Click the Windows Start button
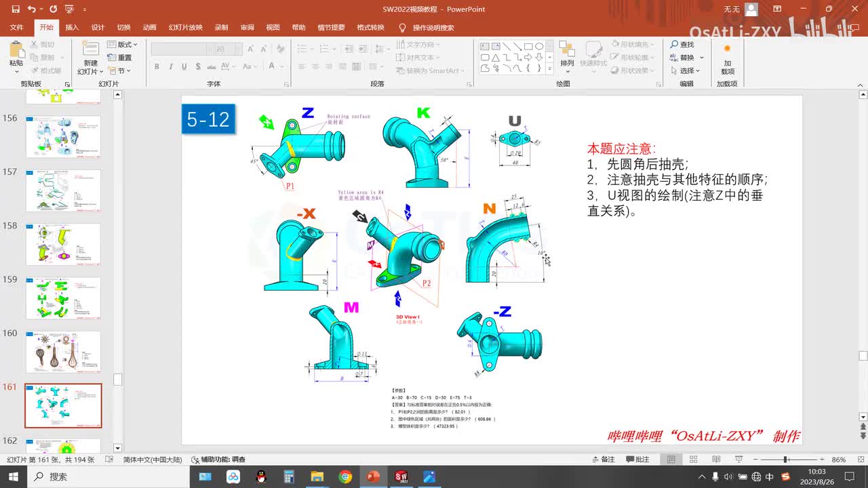This screenshot has height=488, width=868. [x=14, y=476]
